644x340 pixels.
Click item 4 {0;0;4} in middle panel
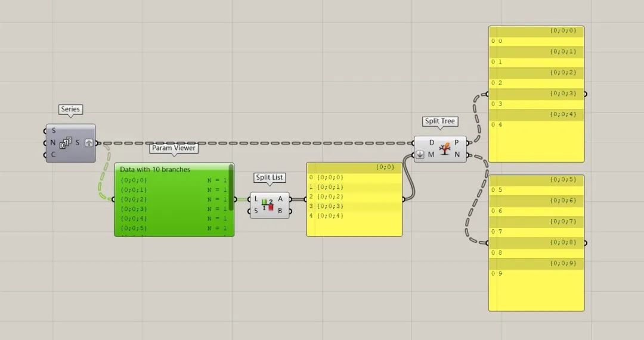pyautogui.click(x=354, y=216)
